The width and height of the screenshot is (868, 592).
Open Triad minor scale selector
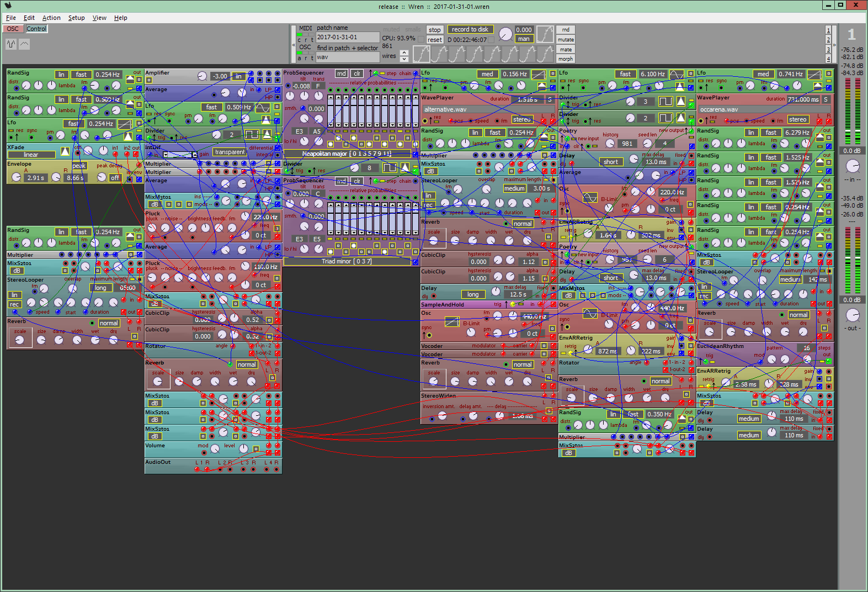pos(347,261)
